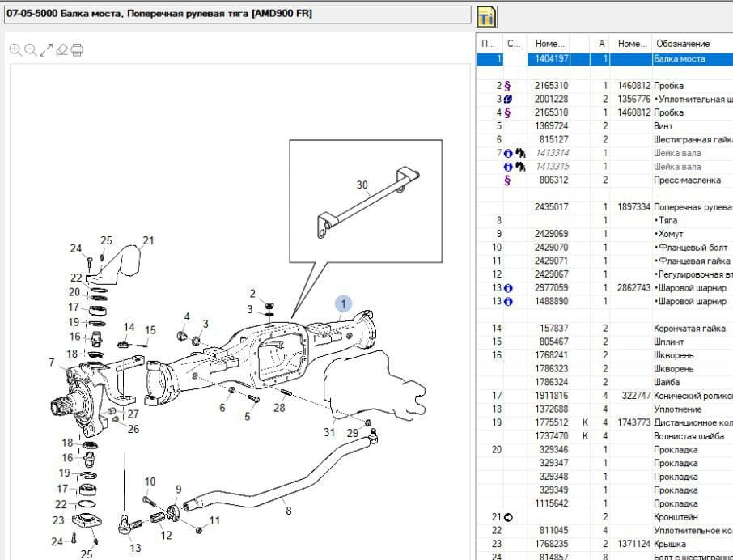The image size is (733, 560).
Task: Select the Хомут part row 2429069
Action: (x=670, y=234)
